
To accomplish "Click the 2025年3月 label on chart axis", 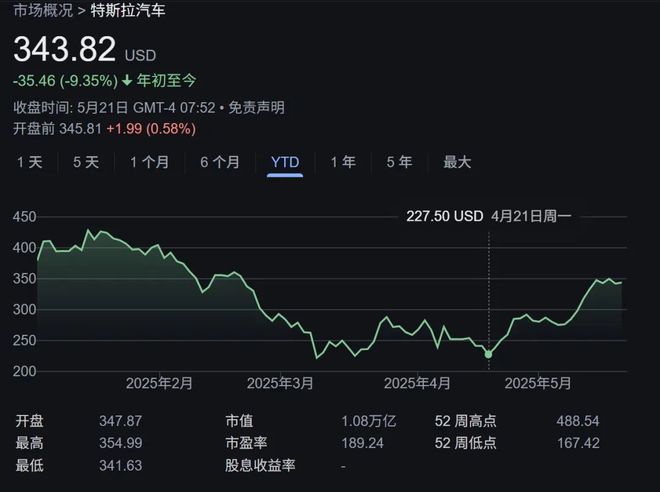I will coord(280,383).
